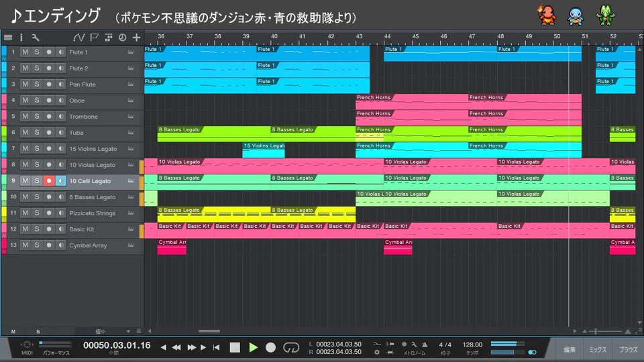Click the position display 00050.03.01.16

(x=117, y=345)
